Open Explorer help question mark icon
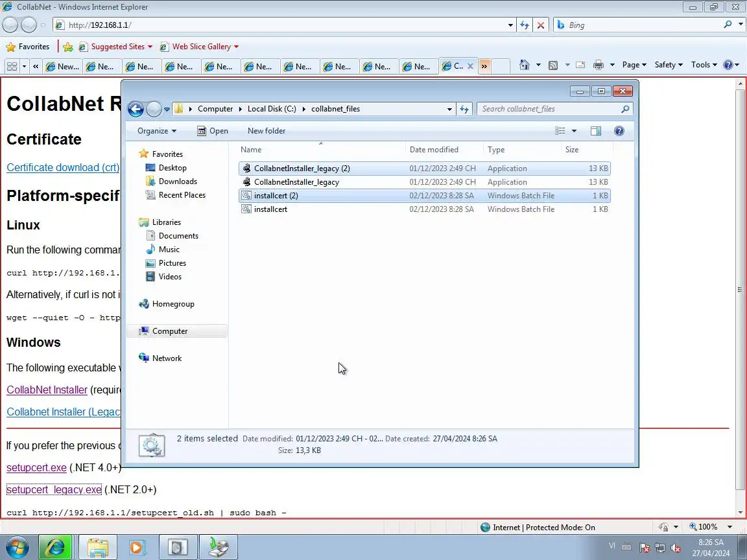The image size is (747, 560). tap(619, 131)
